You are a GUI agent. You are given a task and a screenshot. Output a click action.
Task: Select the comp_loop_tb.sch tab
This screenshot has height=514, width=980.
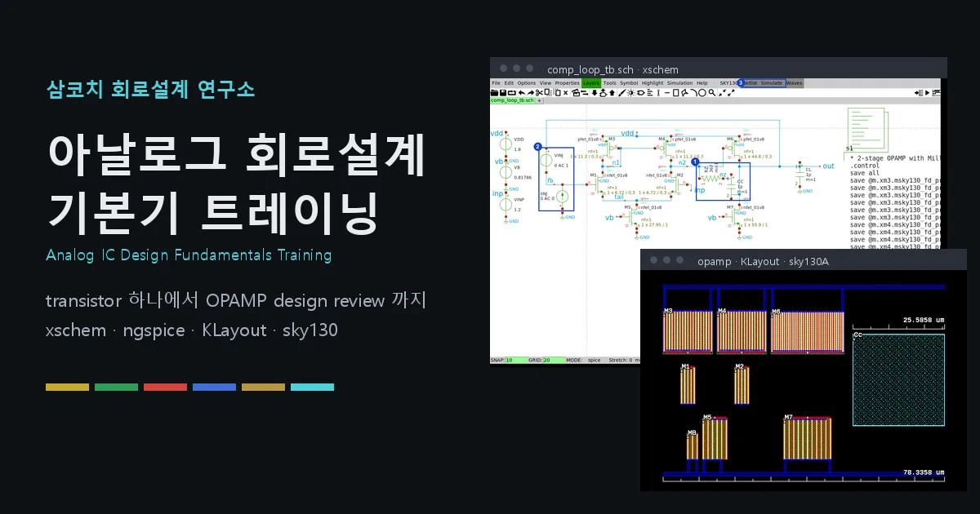tap(512, 100)
